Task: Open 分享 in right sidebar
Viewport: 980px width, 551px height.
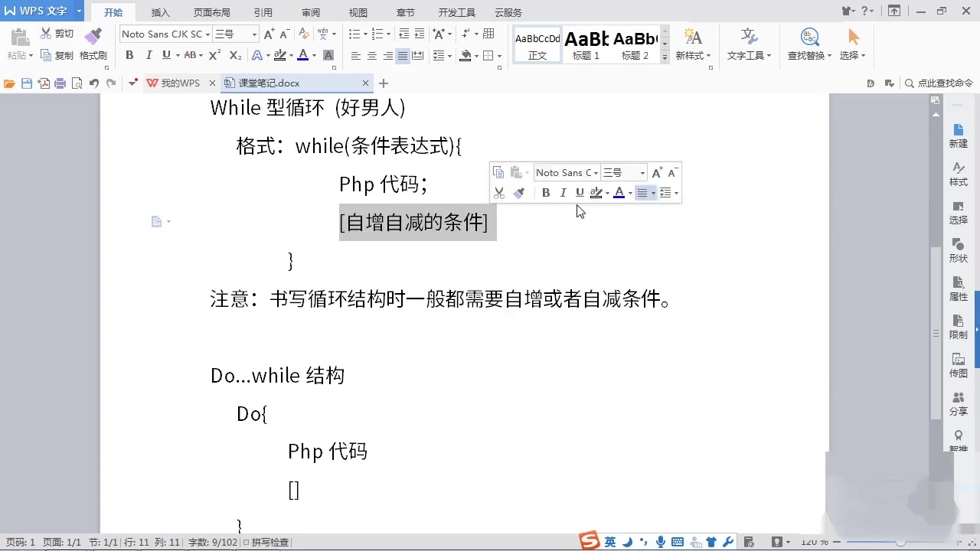Action: 959,403
